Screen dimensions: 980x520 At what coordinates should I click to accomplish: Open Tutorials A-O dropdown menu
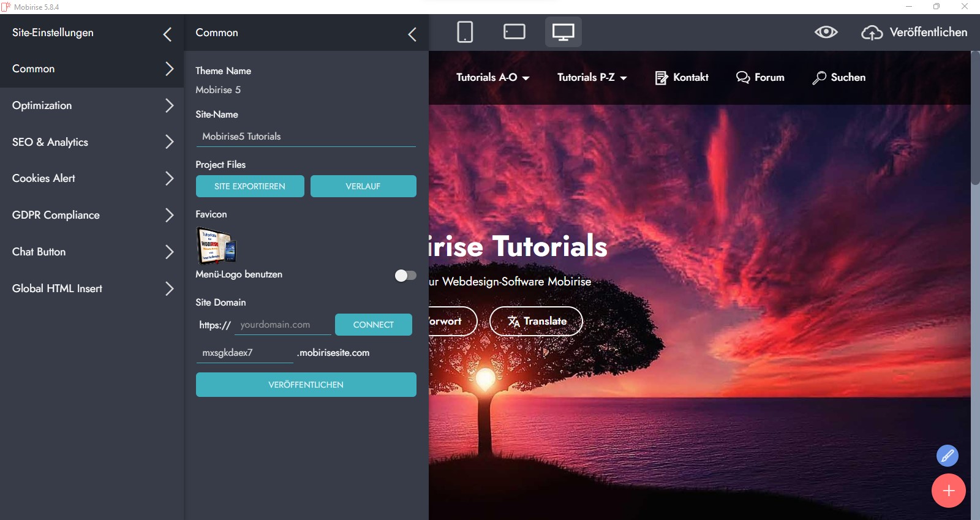click(x=492, y=78)
